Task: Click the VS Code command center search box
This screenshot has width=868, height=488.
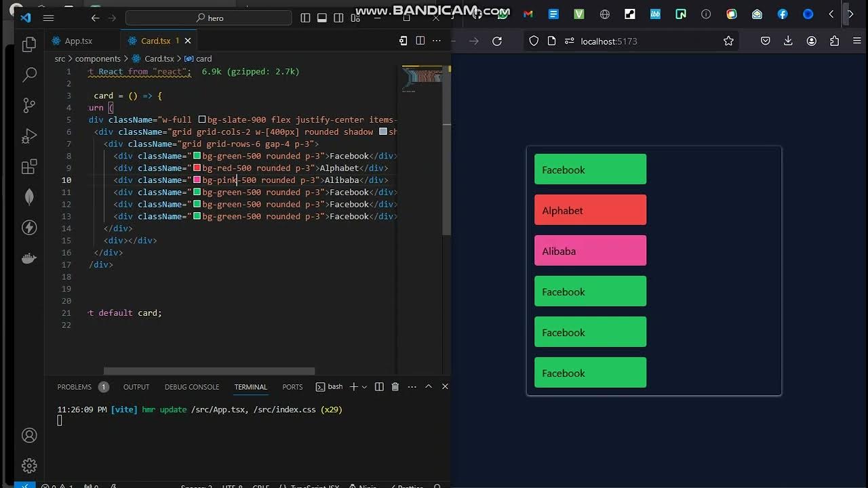Action: click(x=209, y=18)
